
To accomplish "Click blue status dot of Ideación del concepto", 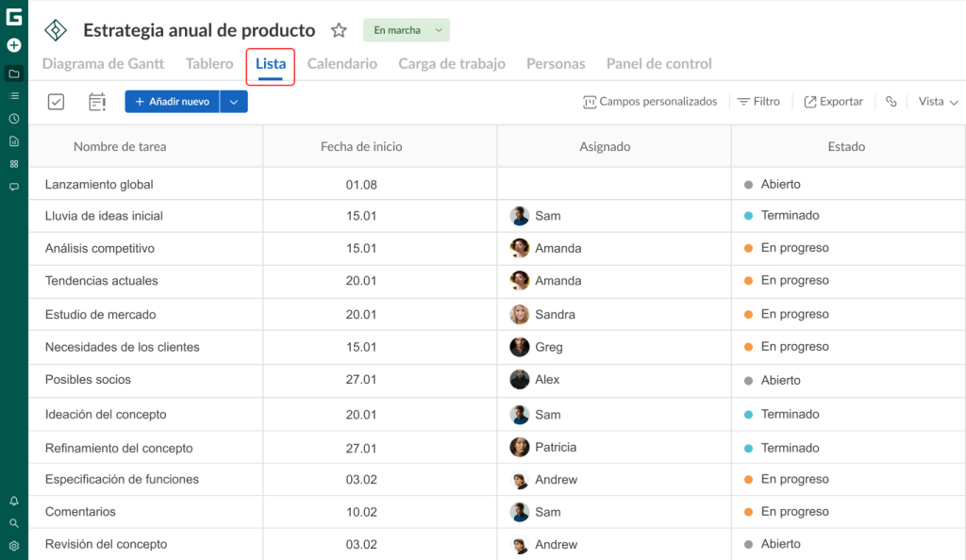I will (x=748, y=415).
